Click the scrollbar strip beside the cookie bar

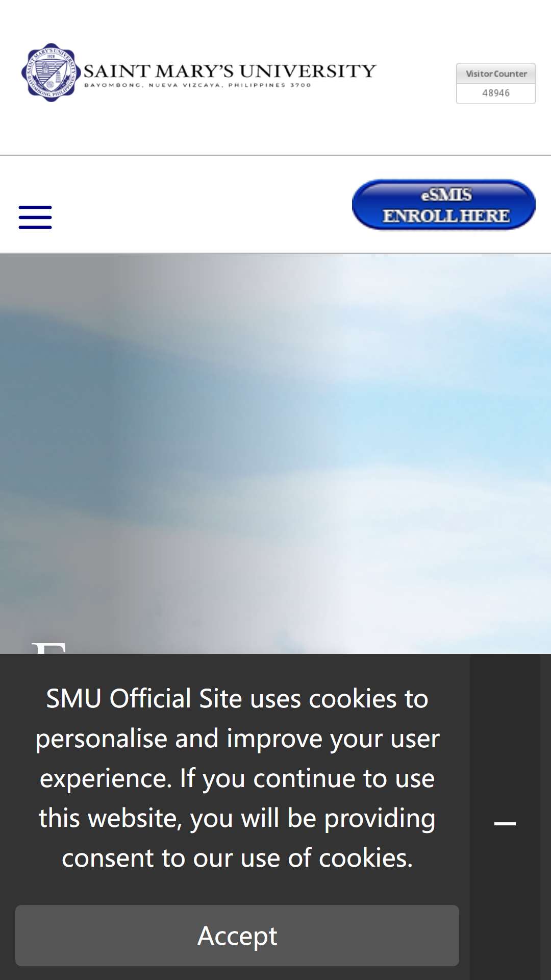coord(545,817)
